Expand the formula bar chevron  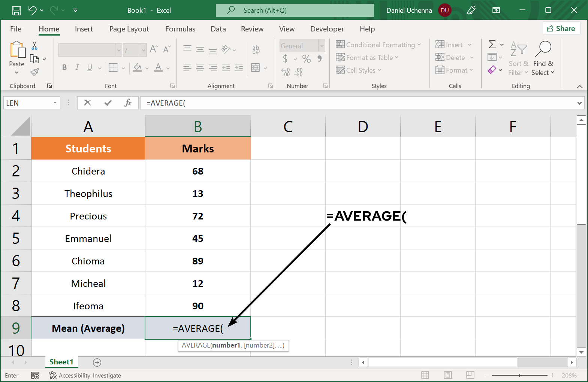[x=579, y=103]
